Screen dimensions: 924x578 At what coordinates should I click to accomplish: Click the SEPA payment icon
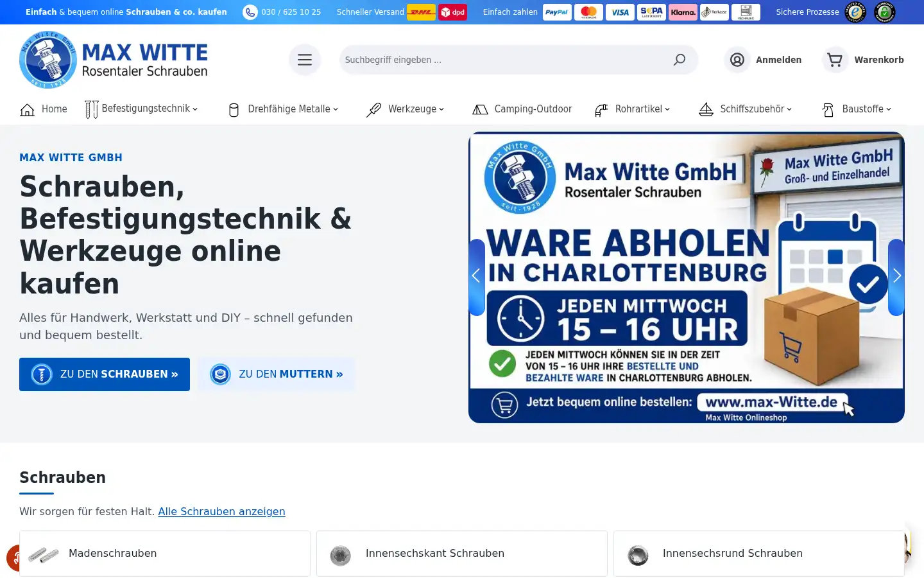(651, 12)
